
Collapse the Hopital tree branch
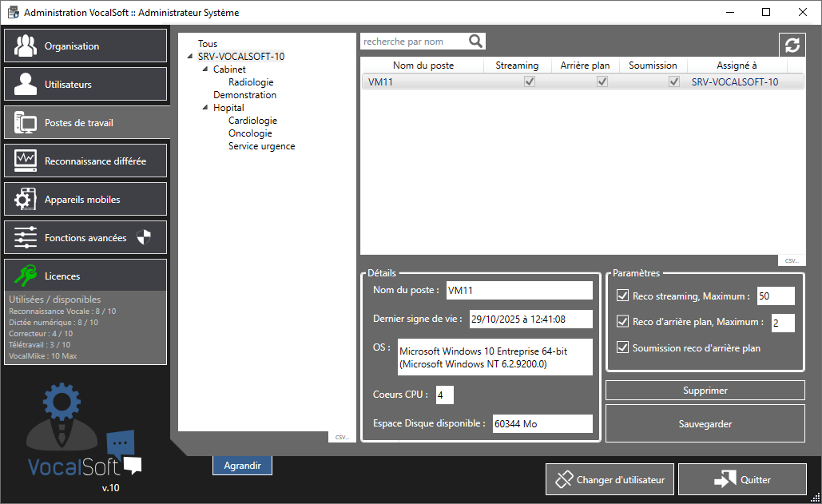click(205, 108)
